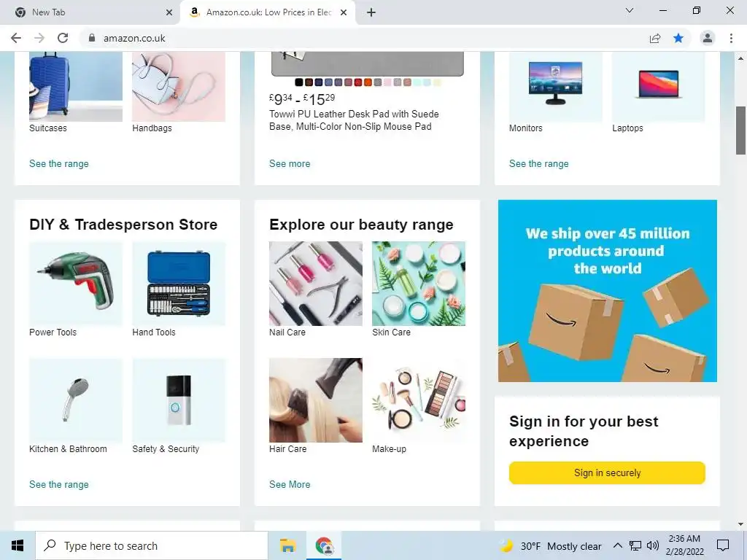This screenshot has height=560, width=747.
Task: Open the Laptops category image
Action: [659, 86]
